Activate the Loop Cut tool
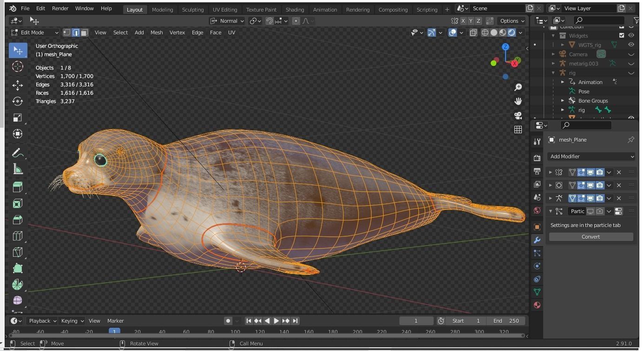This screenshot has height=351, width=644. click(x=18, y=236)
